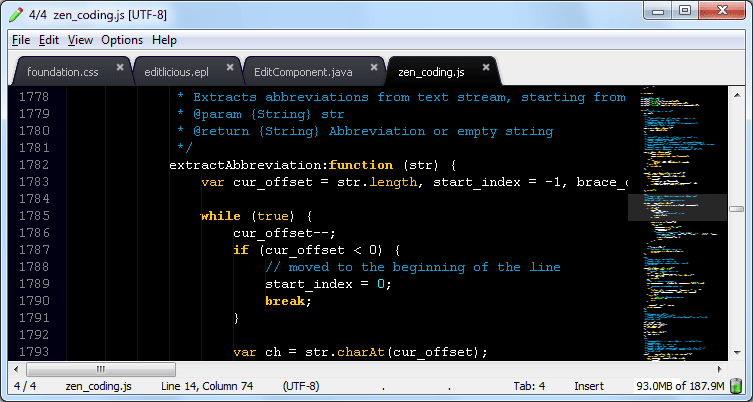
Task: Open the Edit menu
Action: 49,40
